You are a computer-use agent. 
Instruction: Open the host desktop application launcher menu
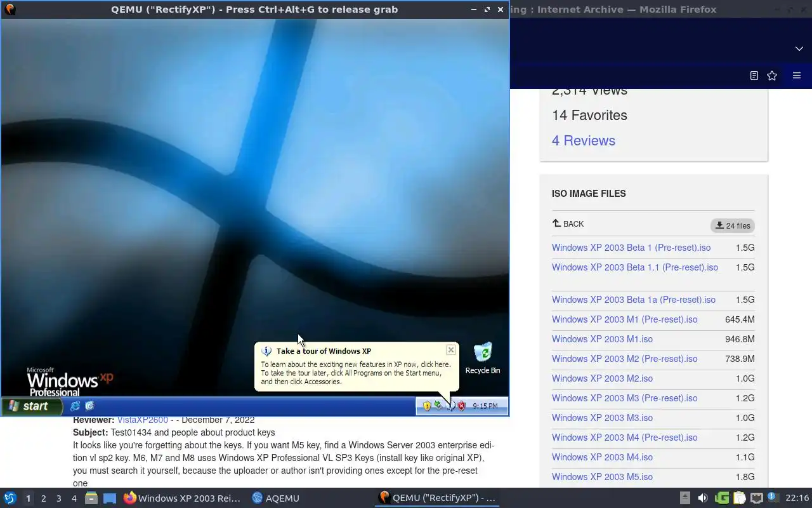click(x=10, y=498)
